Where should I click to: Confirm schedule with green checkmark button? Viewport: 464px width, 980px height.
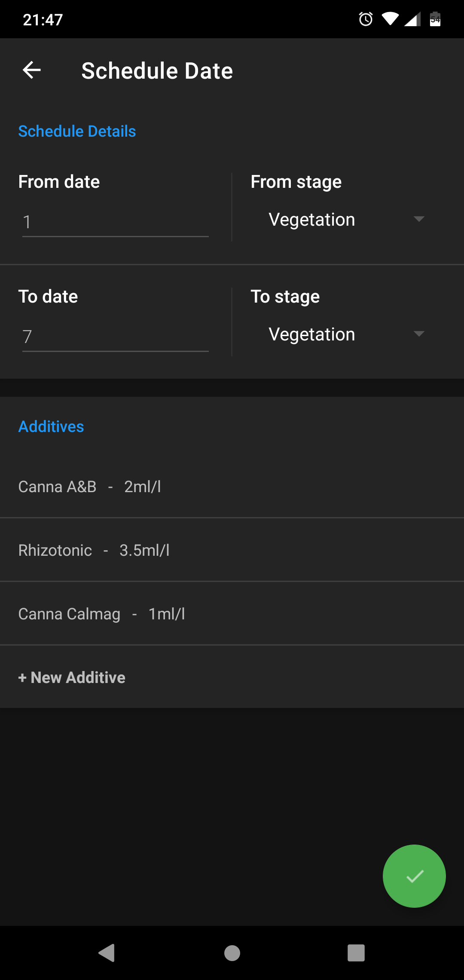coord(414,876)
